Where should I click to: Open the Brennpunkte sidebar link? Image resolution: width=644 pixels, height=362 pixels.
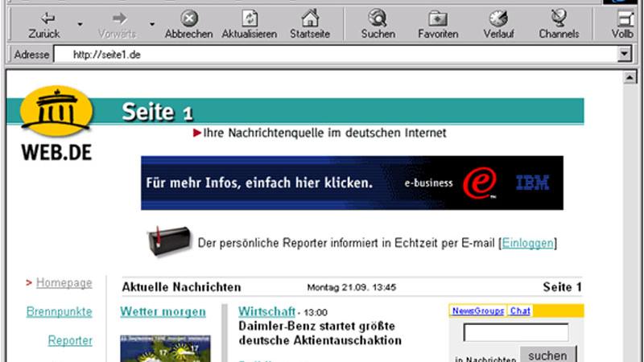coord(59,311)
